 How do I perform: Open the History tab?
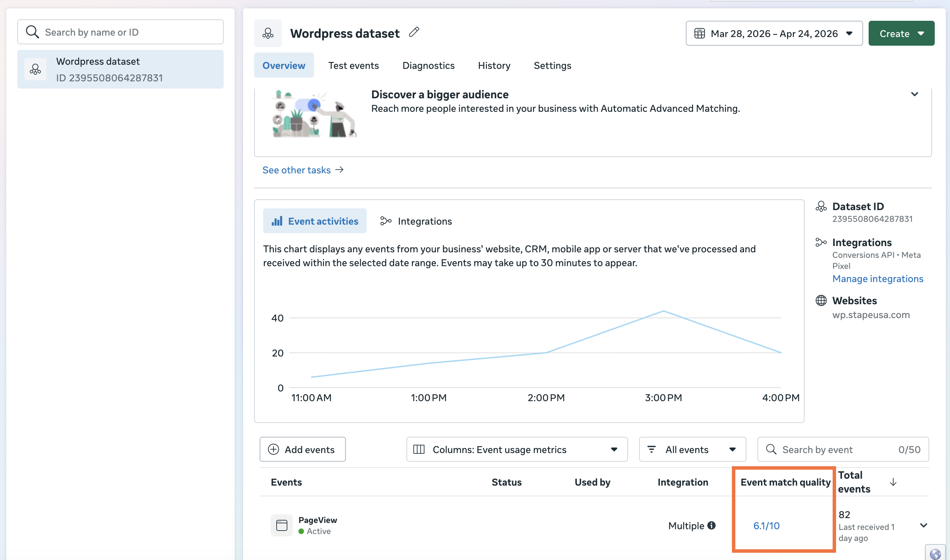[x=494, y=65]
